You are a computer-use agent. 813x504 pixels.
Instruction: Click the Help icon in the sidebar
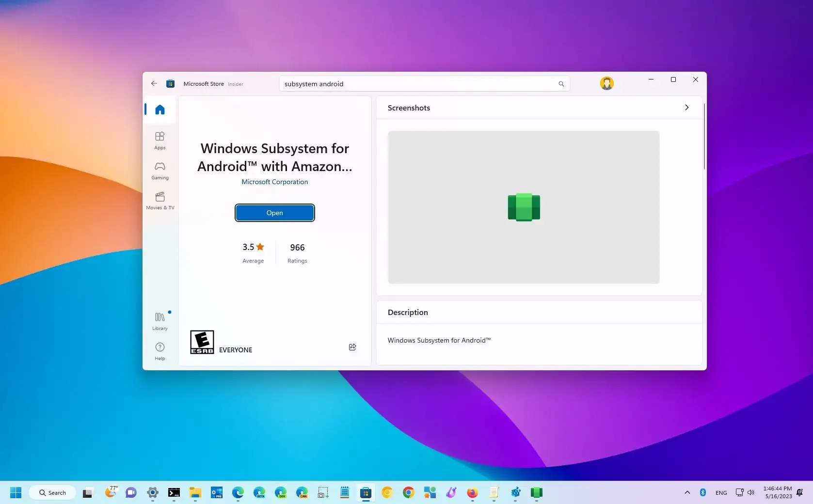pyautogui.click(x=160, y=351)
